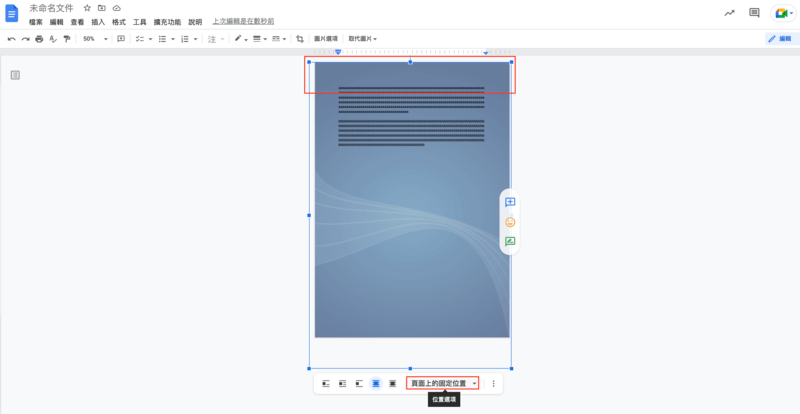Image resolution: width=800 pixels, height=414 pixels.
Task: Open the 查看 menu
Action: click(78, 22)
